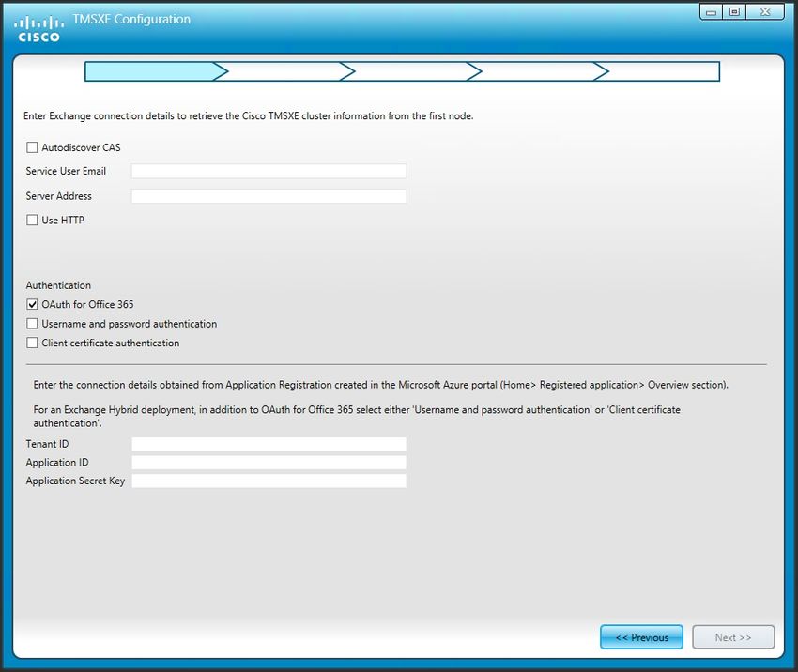Go back with the Previous button
The width and height of the screenshot is (798, 672).
point(641,637)
